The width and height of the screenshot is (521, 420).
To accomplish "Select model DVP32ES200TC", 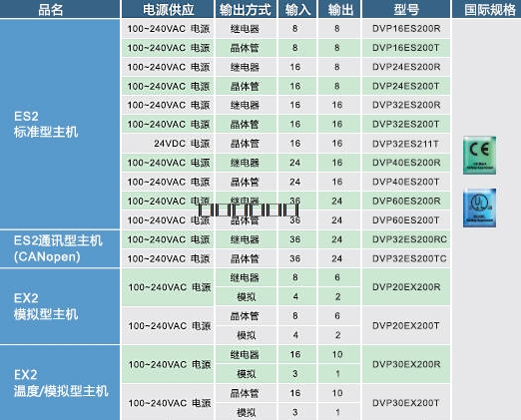I will (x=409, y=258).
